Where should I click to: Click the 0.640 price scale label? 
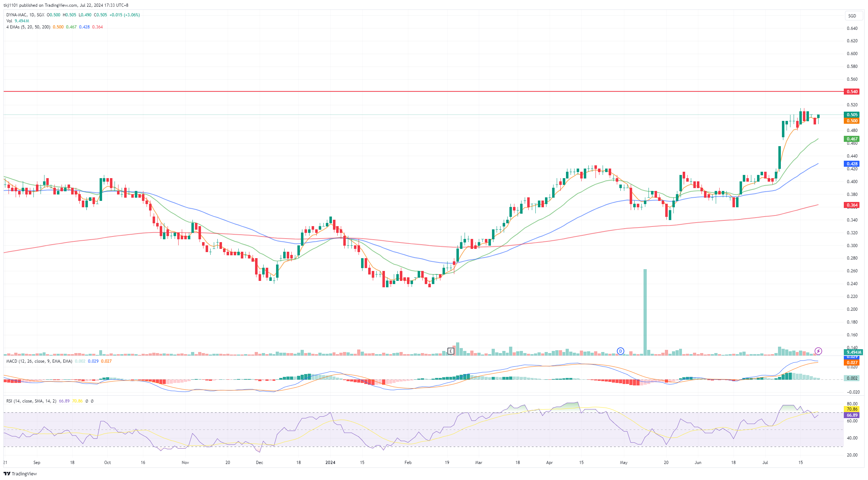(x=852, y=28)
